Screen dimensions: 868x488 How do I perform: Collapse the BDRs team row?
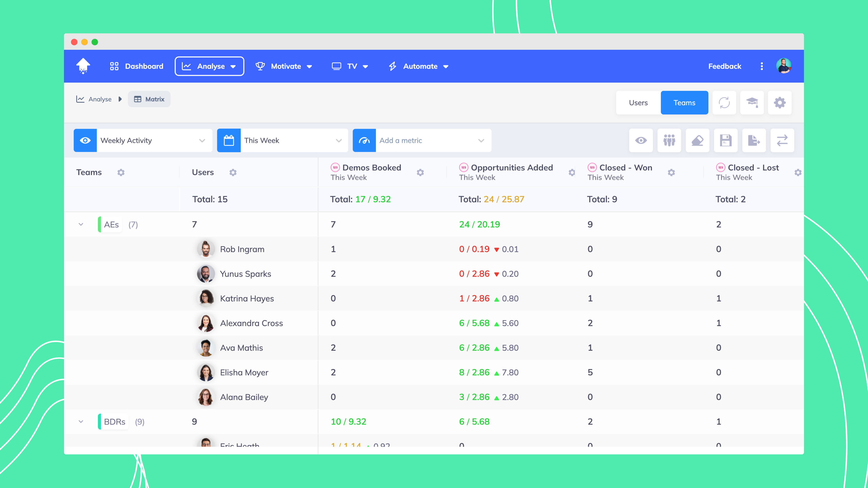pyautogui.click(x=80, y=421)
